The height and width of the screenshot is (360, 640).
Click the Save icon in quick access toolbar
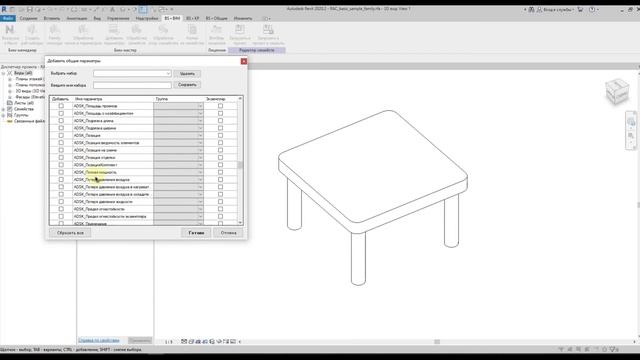[29, 9]
